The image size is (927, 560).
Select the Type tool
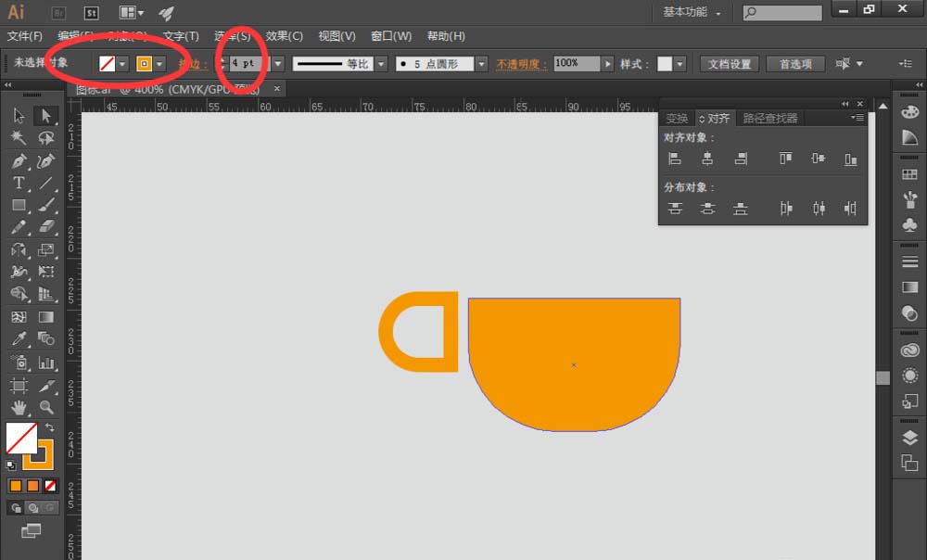[19, 183]
